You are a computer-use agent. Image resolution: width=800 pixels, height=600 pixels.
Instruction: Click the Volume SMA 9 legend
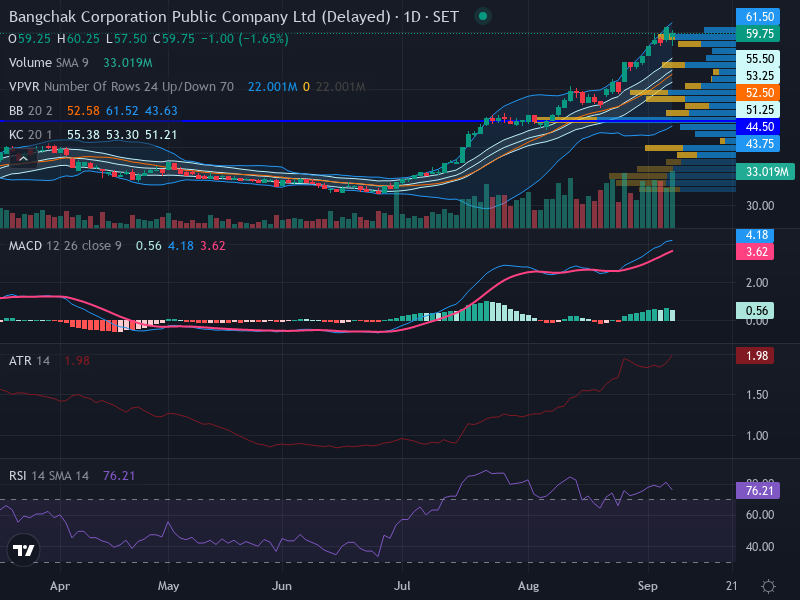point(48,63)
